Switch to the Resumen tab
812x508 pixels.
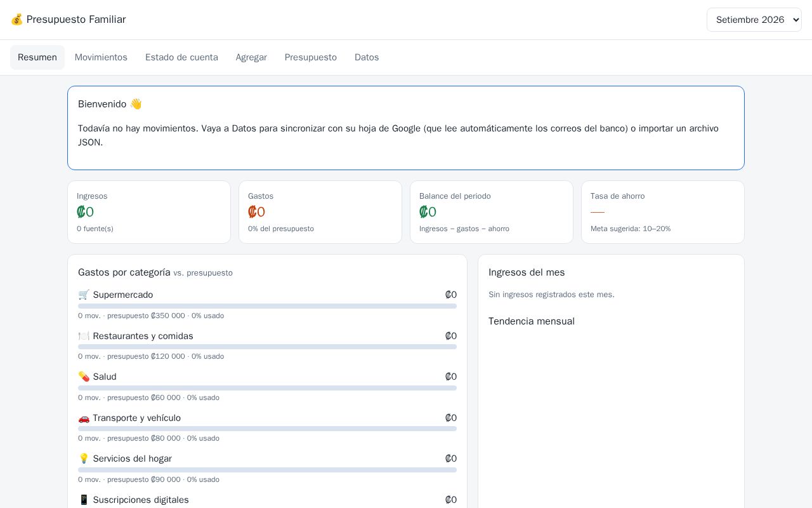(37, 57)
